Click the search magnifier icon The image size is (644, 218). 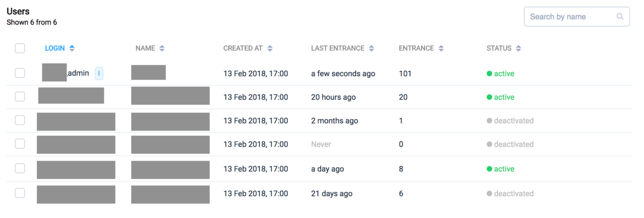tap(620, 17)
